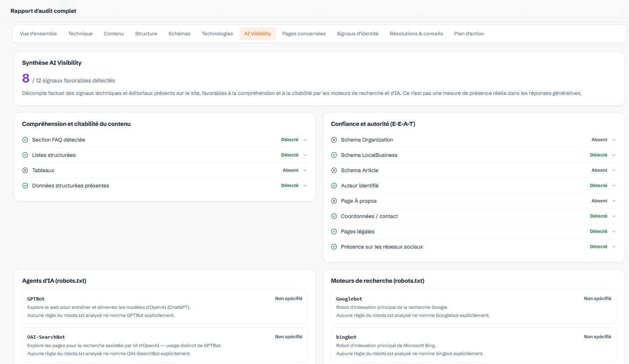This screenshot has width=629, height=364.
Task: Click the check icon beside Section FAQ détectée
Action: click(25, 140)
